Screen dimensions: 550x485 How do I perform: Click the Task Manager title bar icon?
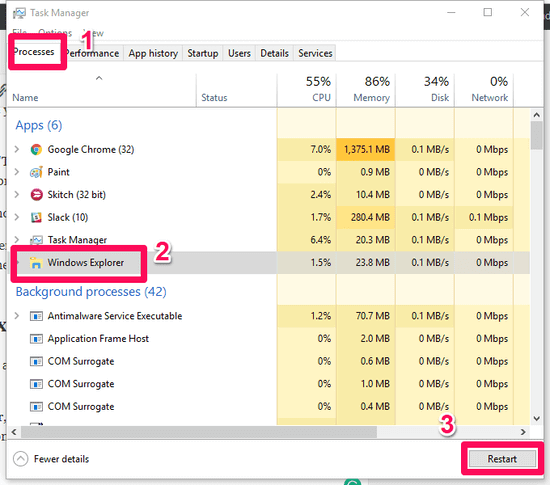19,13
